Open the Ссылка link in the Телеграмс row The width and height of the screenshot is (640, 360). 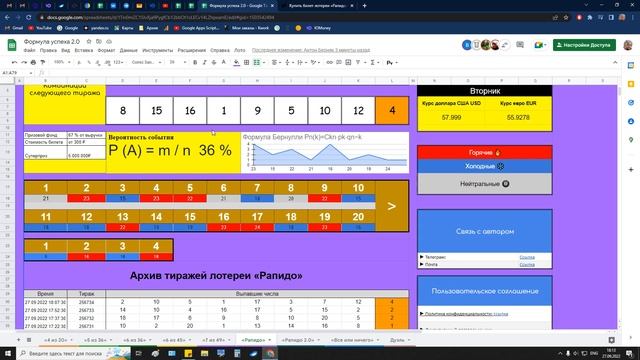click(527, 257)
